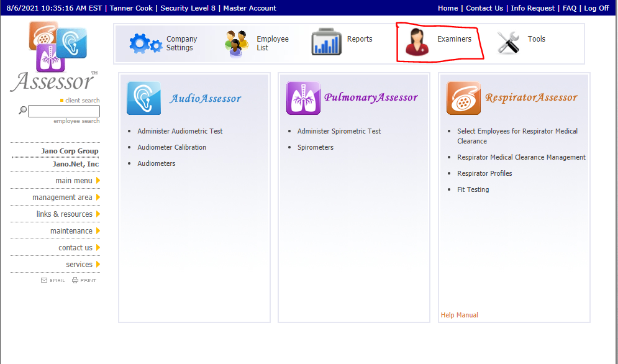Screen dimensions: 618x364
Task: Click the Security Level 8 text
Action: [x=188, y=8]
